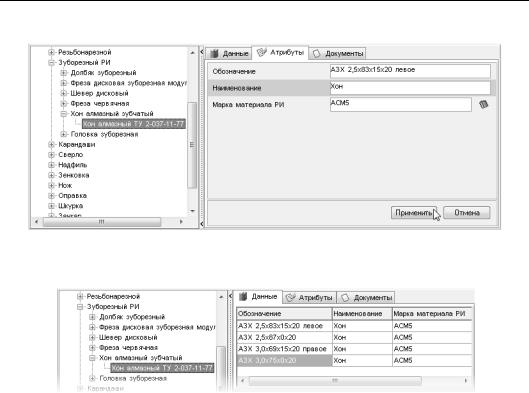Collapse Зуборезный РИ node in the lower tree
The height and width of the screenshot is (393, 529).
(x=80, y=307)
